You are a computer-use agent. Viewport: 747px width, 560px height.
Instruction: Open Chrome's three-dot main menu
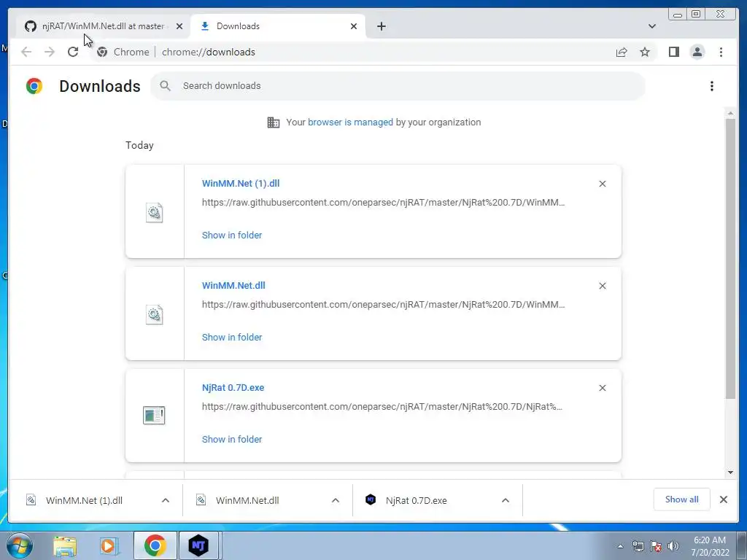tap(721, 52)
